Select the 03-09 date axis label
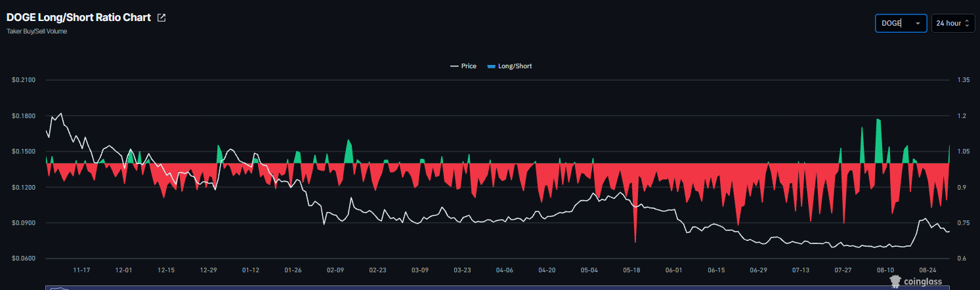The width and height of the screenshot is (980, 290). point(419,270)
